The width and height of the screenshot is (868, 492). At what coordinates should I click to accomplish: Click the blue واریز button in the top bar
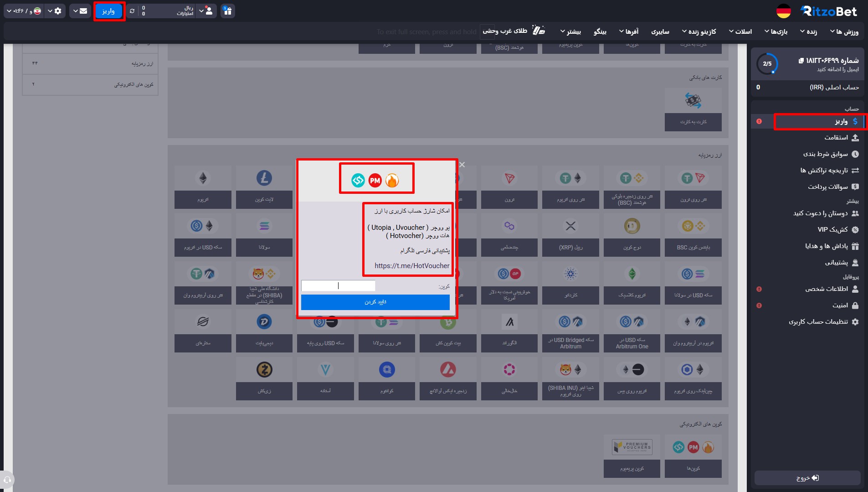(x=108, y=11)
